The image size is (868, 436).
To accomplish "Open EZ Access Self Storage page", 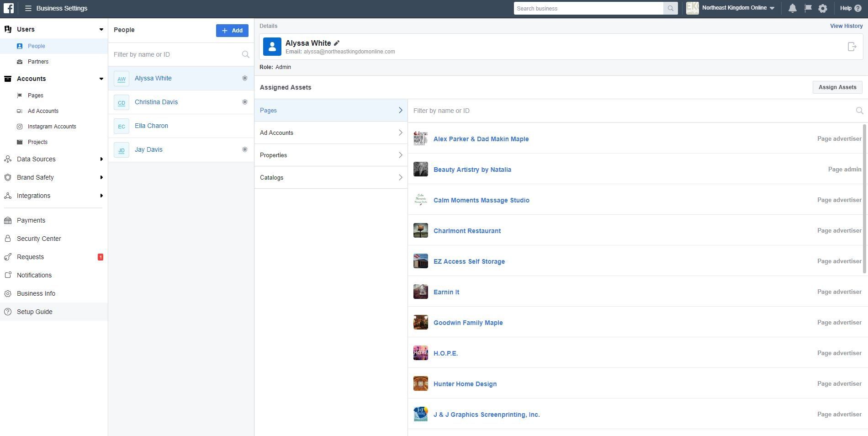I will tap(469, 261).
